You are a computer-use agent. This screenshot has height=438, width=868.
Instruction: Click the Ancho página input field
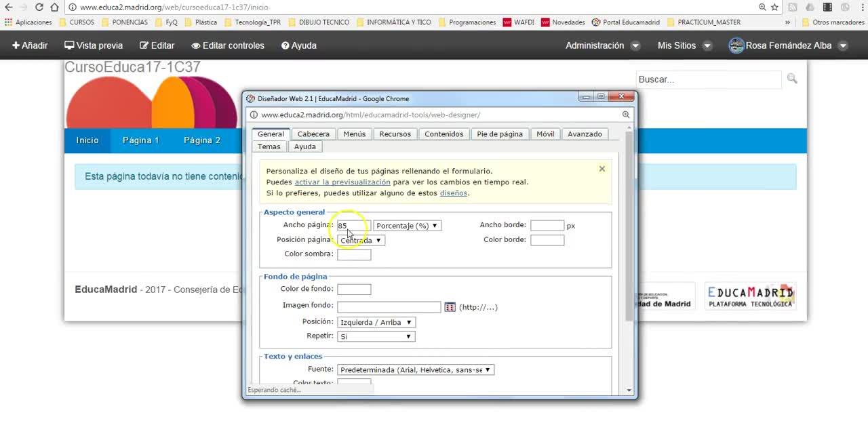pos(354,226)
